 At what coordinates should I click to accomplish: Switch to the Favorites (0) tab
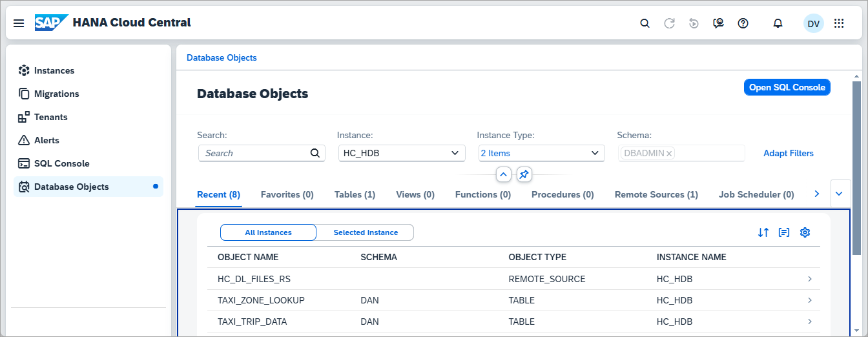tap(287, 194)
